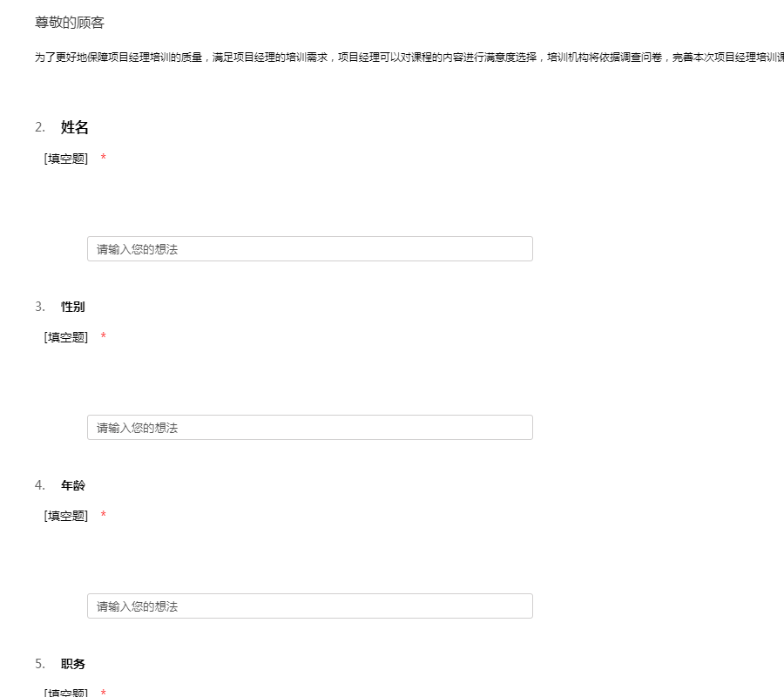Click the 性别 text input field

click(309, 428)
